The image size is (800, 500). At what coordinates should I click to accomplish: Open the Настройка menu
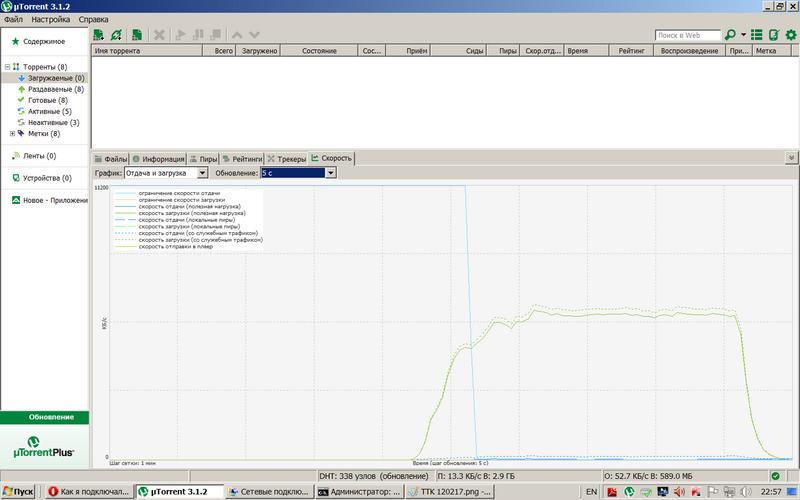click(x=51, y=19)
